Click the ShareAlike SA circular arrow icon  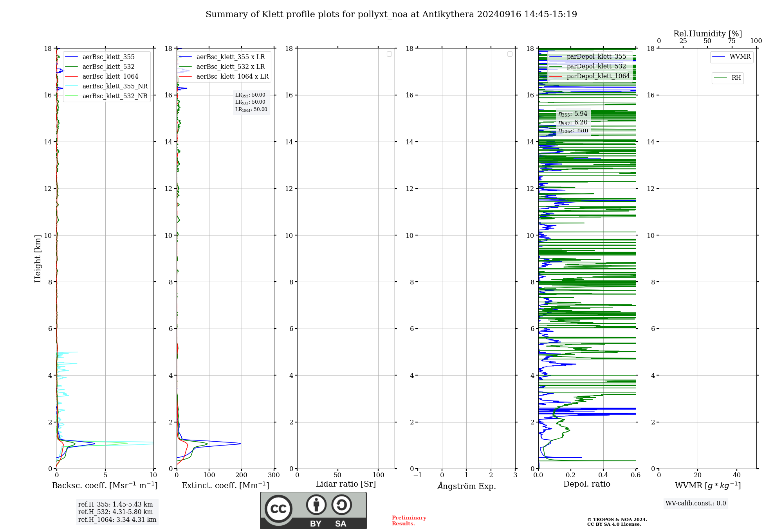point(341,505)
